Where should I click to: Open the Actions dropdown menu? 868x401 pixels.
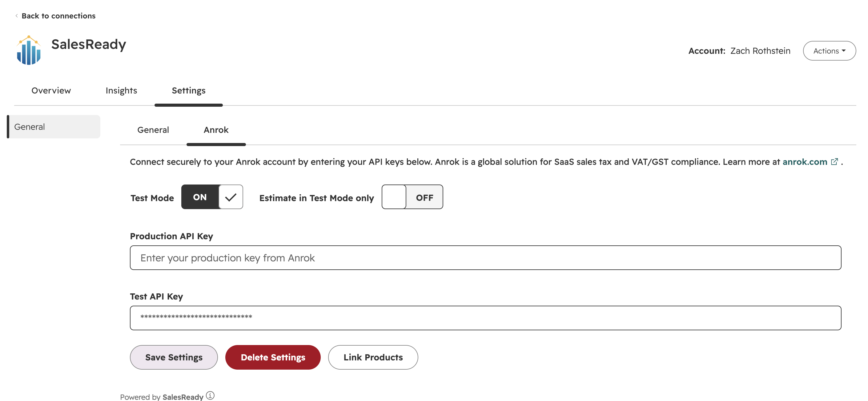(829, 51)
